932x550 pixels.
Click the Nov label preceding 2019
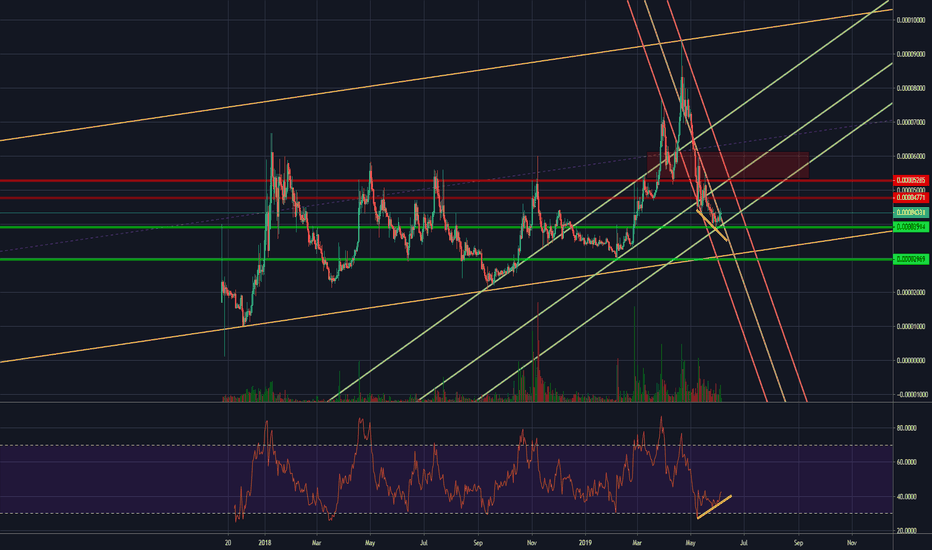coord(532,543)
